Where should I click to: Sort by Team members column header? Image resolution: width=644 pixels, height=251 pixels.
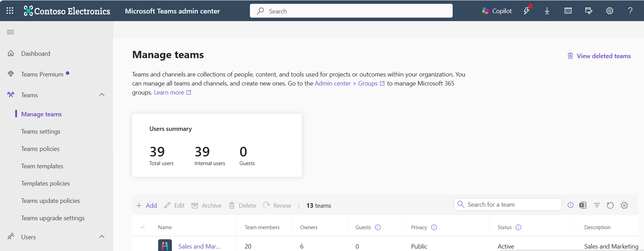(x=262, y=227)
